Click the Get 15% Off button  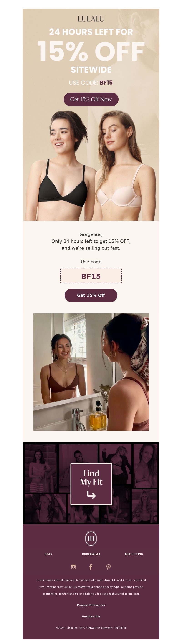click(x=91, y=295)
